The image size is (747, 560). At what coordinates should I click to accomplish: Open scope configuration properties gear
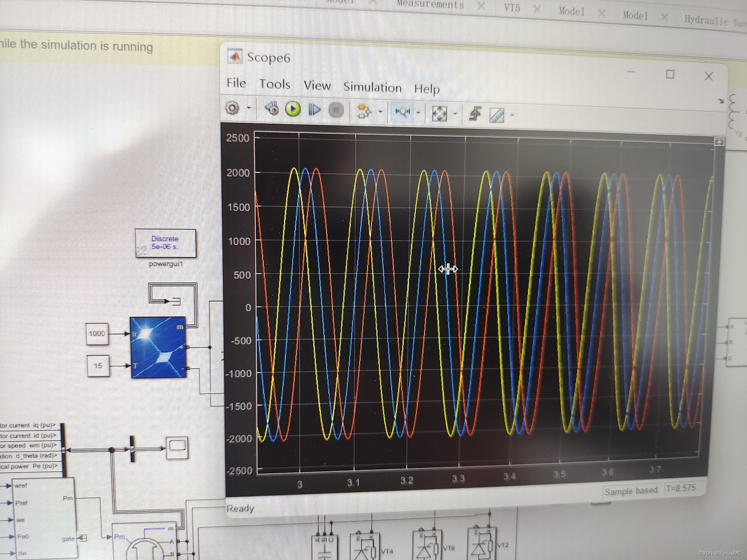pyautogui.click(x=233, y=108)
